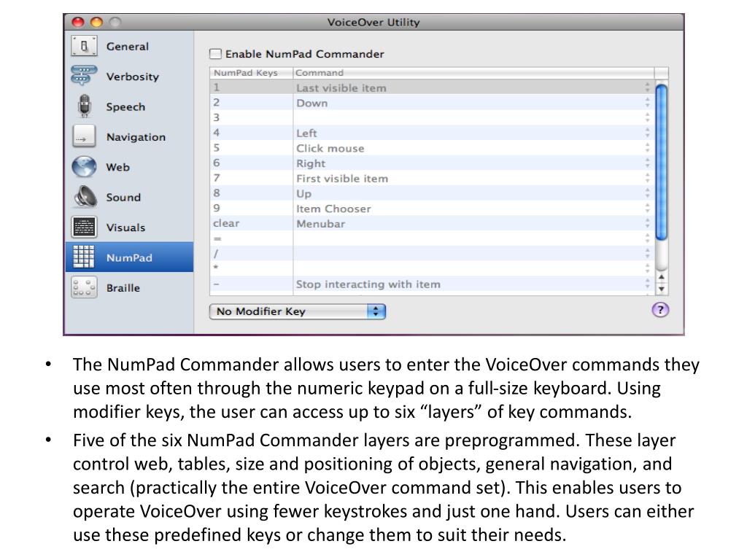747x560 pixels.
Task: Choose the Speech microphone icon
Action: (85, 106)
